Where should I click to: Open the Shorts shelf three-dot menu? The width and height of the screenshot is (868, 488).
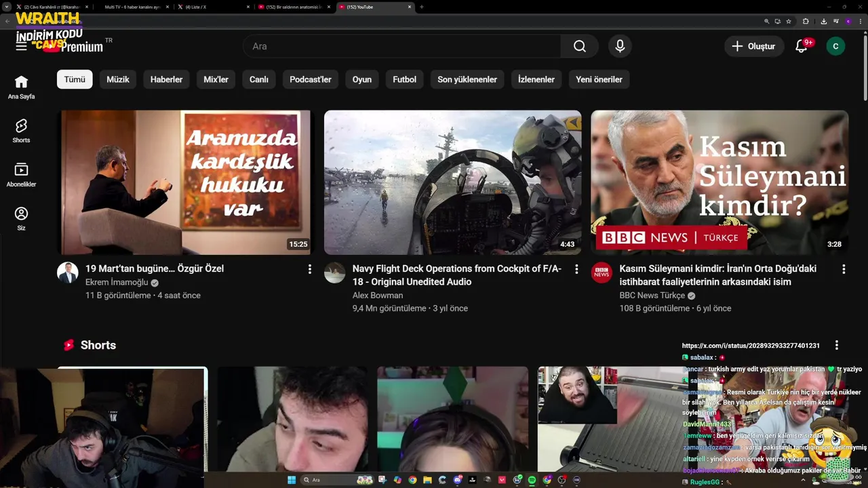[x=837, y=345]
